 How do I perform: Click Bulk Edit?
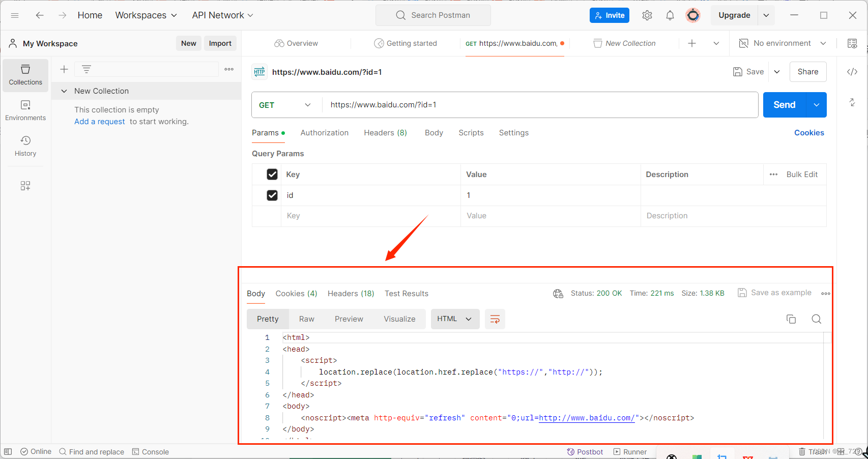click(802, 175)
